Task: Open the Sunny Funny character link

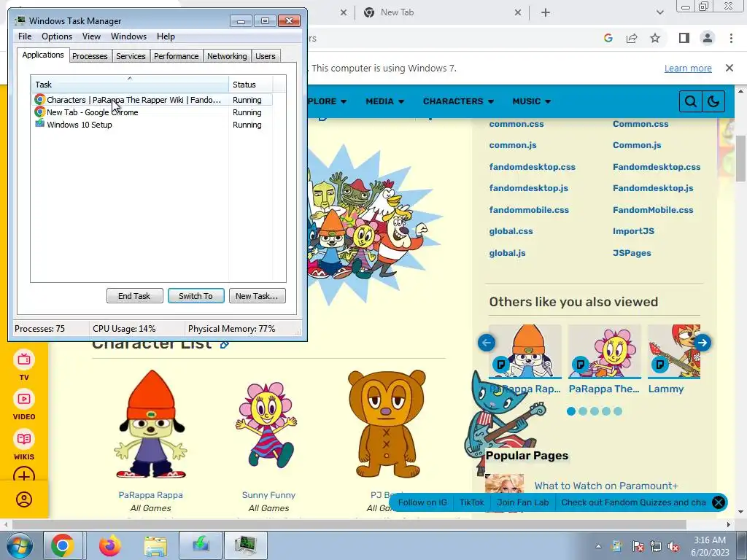Action: (268, 495)
